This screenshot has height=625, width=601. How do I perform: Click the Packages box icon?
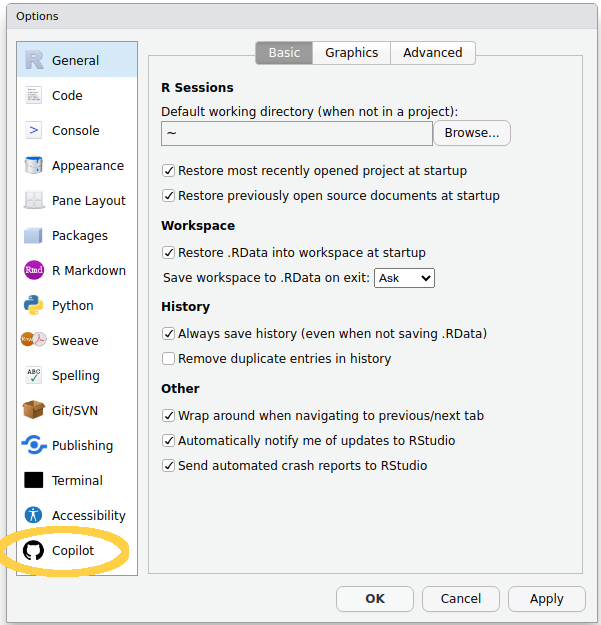tap(33, 235)
